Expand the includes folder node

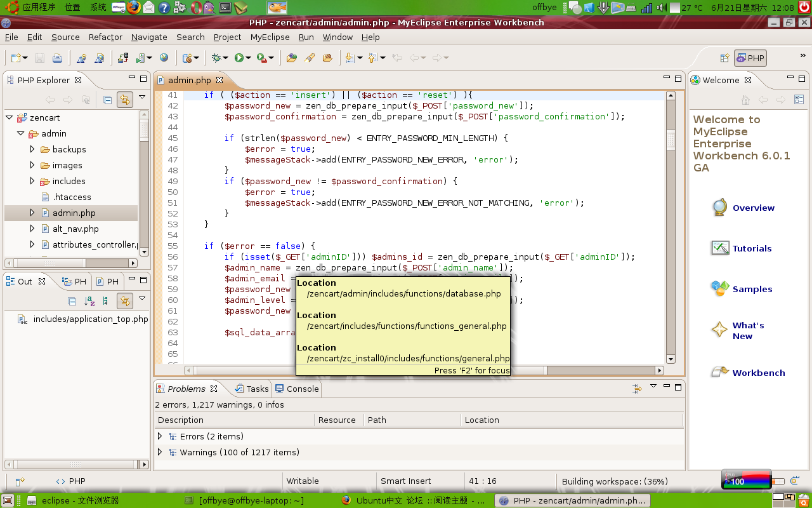(x=32, y=181)
